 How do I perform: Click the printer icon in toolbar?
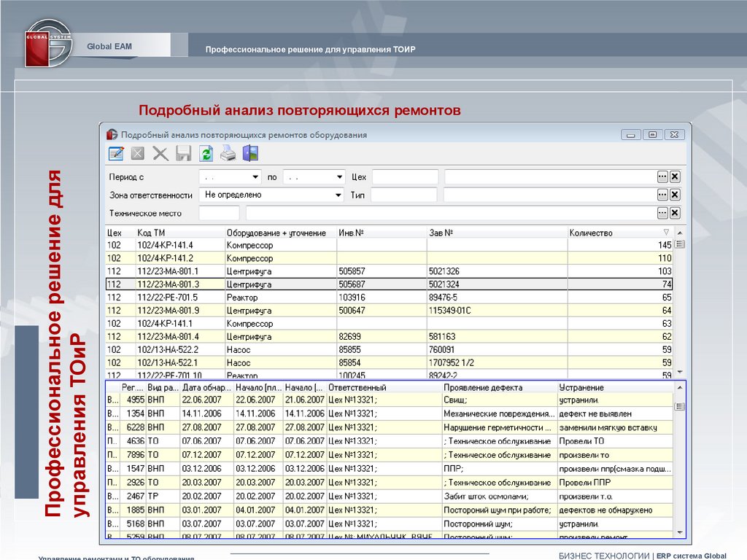coord(228,153)
